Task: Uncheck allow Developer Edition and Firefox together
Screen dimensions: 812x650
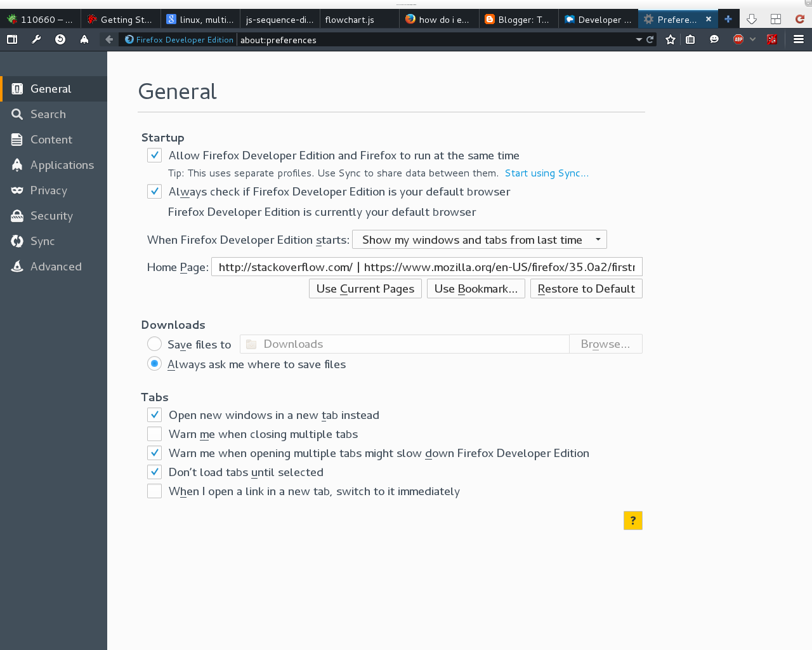Action: click(x=154, y=156)
